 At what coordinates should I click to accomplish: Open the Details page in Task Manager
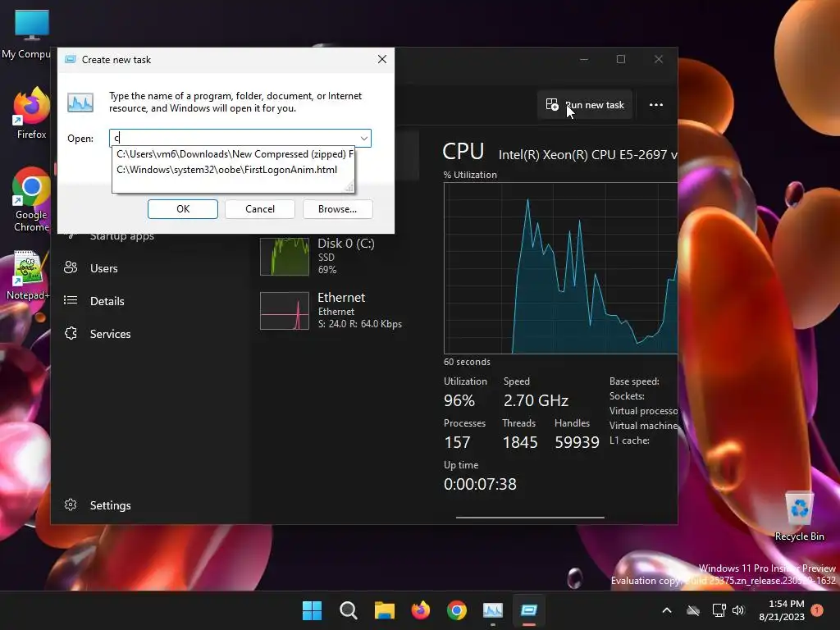(x=107, y=301)
